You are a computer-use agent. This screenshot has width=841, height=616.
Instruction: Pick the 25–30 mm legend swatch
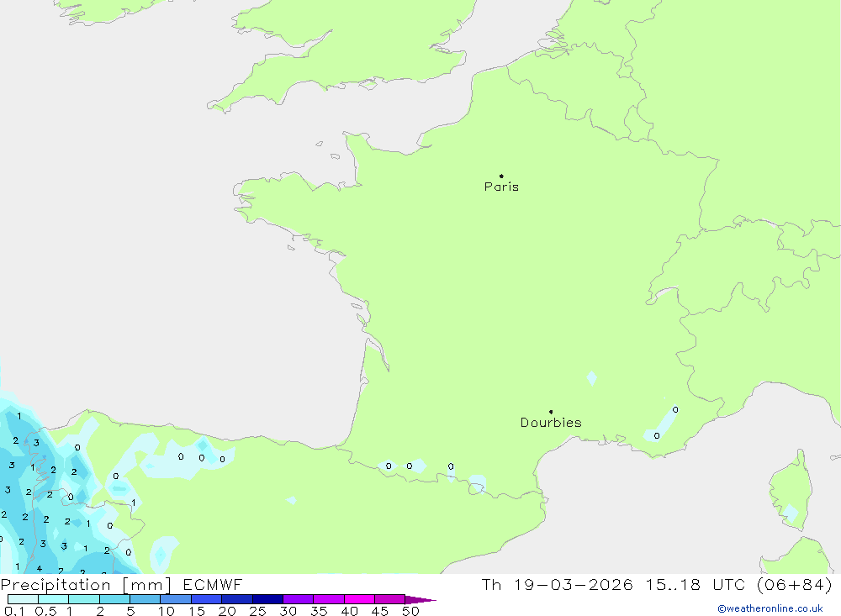(267, 599)
